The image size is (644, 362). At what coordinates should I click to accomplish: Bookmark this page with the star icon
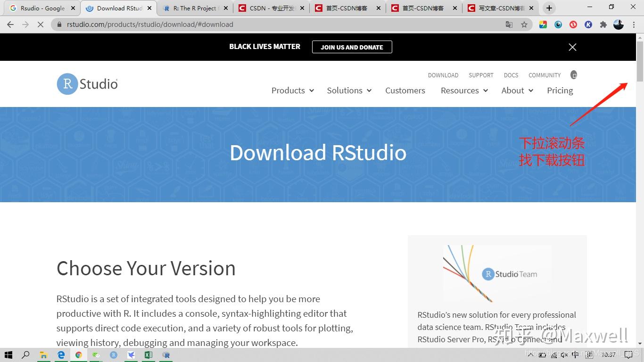(x=524, y=24)
